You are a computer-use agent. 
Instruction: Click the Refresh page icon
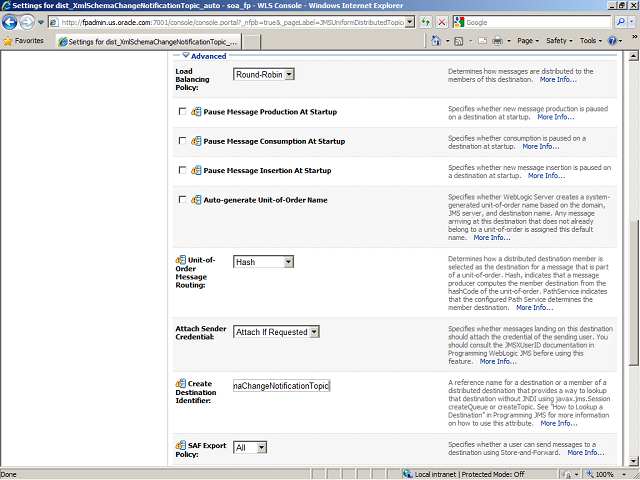pos(428,22)
